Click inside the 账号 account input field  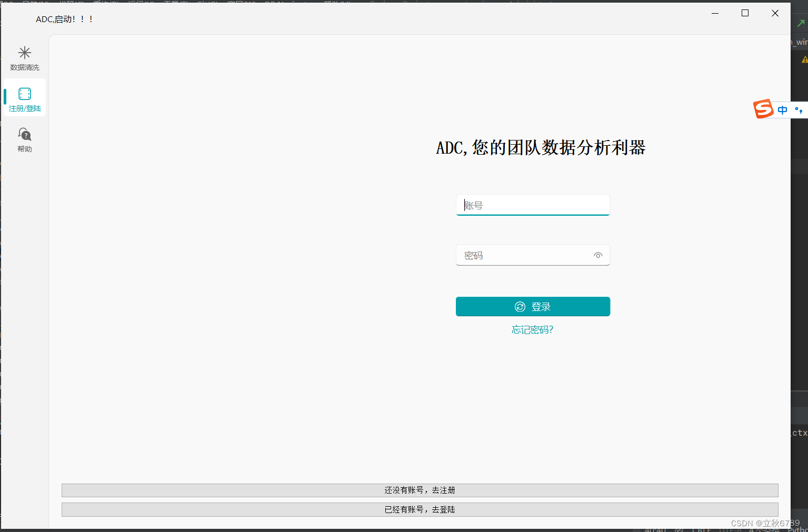coord(532,205)
